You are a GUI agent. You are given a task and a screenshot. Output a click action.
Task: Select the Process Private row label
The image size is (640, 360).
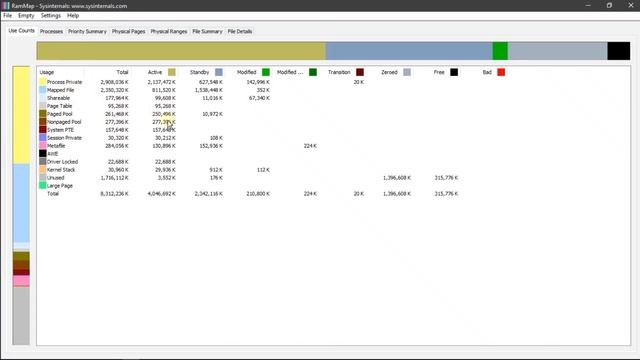pyautogui.click(x=64, y=82)
